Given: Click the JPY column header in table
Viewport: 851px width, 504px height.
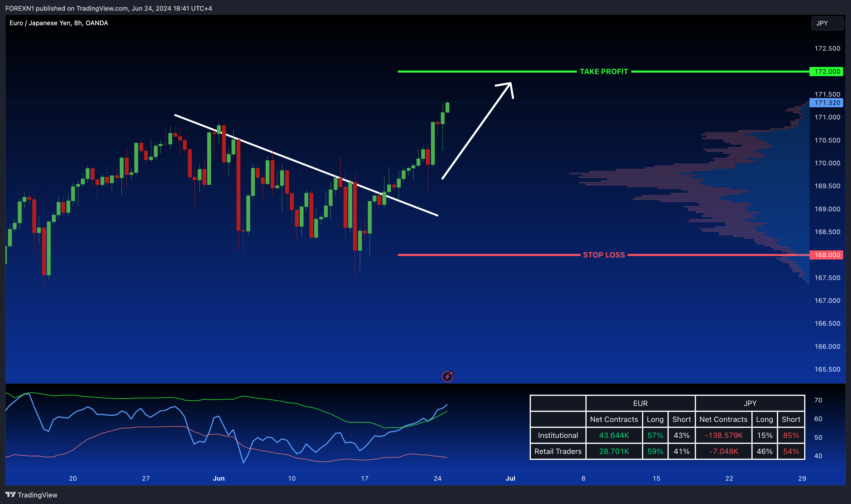Looking at the screenshot, I should pos(750,403).
